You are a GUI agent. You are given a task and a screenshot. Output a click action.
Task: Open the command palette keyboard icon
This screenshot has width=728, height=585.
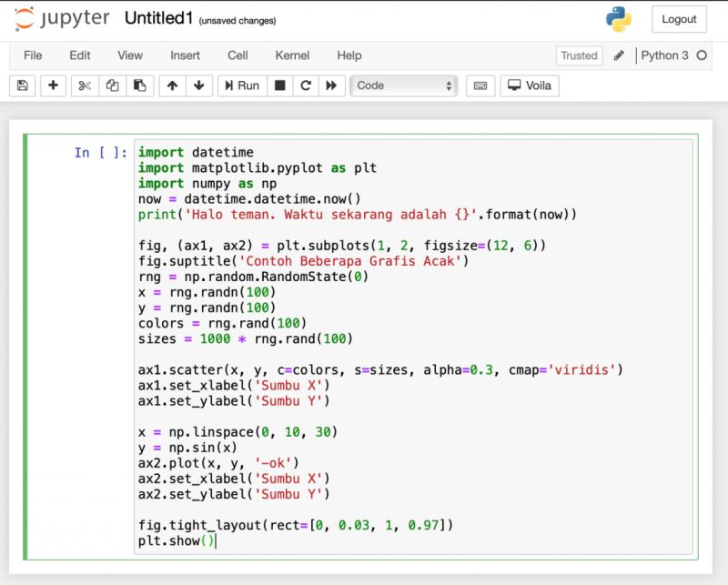tap(480, 86)
